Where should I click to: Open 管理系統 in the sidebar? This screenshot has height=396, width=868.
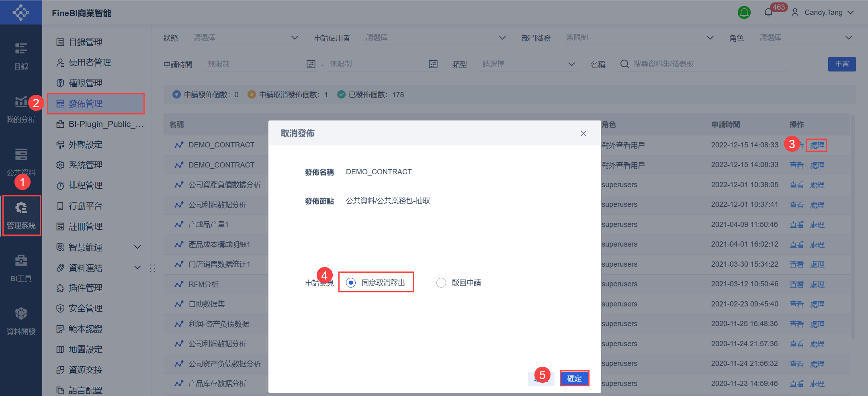pyautogui.click(x=21, y=215)
